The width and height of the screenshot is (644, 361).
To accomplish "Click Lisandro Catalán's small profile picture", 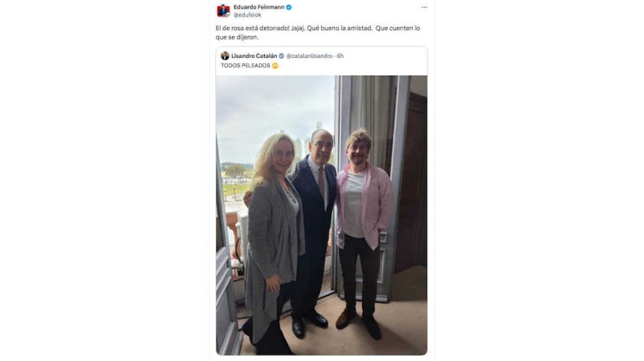I will (225, 56).
